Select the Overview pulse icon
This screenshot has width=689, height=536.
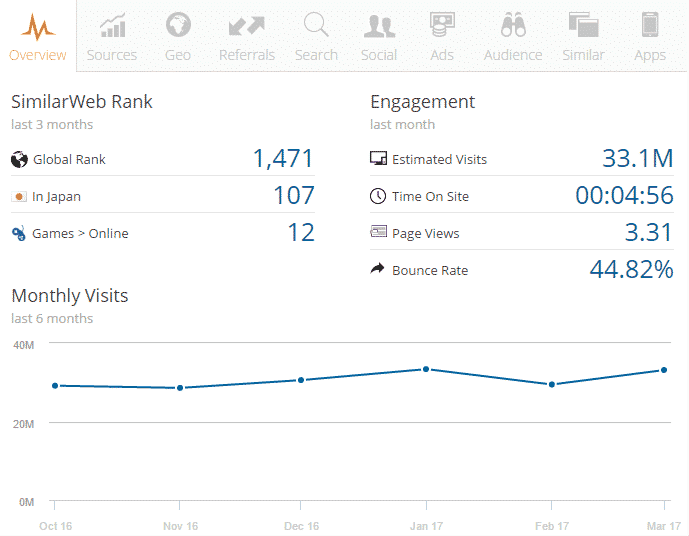38,26
